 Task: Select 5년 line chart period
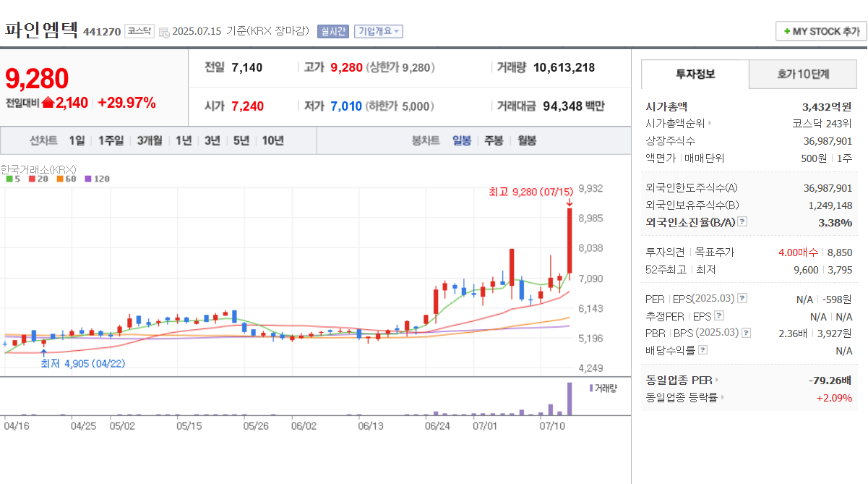pos(241,140)
